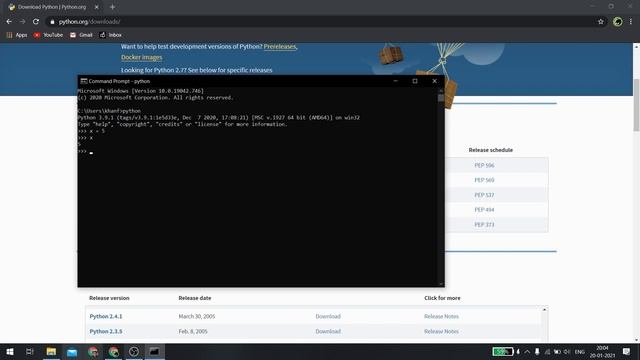Open YouTube bookmark
Viewport: 640px width, 360px height.
(x=49, y=35)
